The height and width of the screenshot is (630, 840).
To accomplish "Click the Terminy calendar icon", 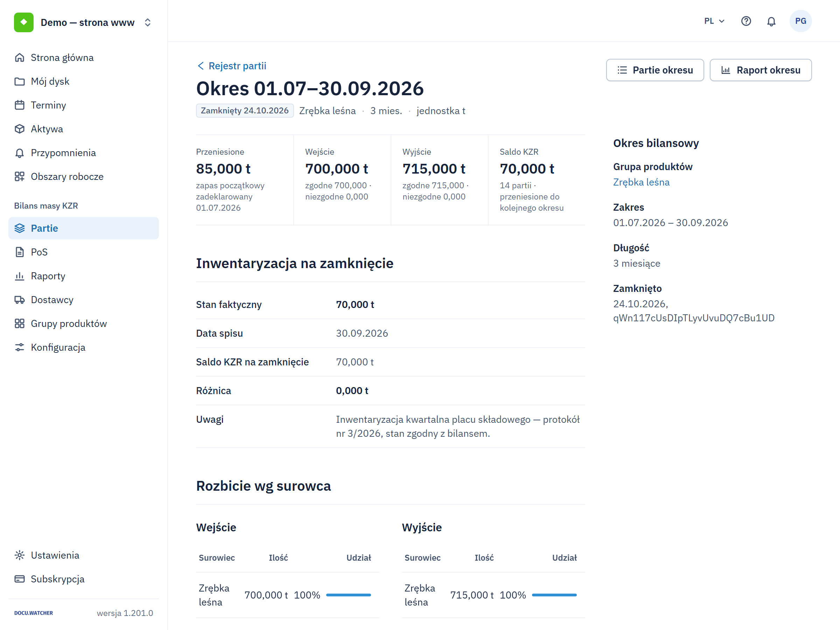I will 19,105.
